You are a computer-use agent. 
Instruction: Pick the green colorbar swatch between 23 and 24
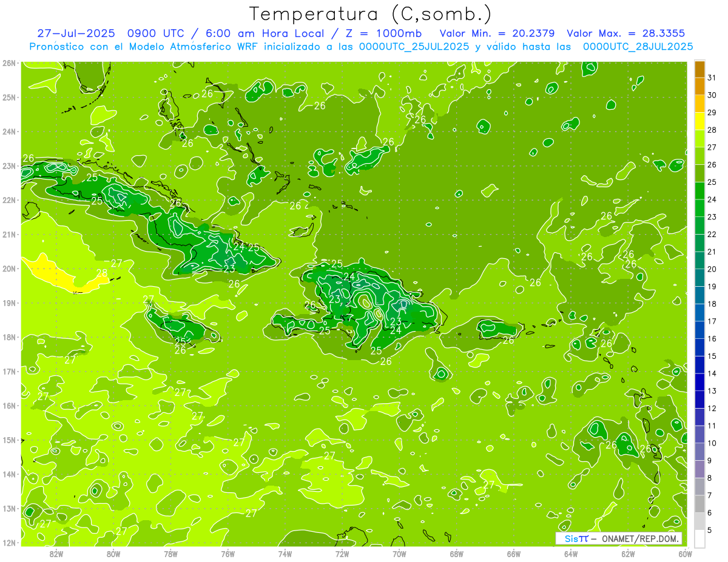click(x=699, y=209)
